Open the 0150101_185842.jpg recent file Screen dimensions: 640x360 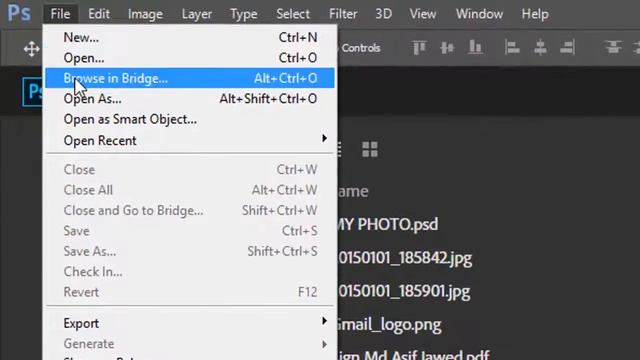(x=405, y=258)
